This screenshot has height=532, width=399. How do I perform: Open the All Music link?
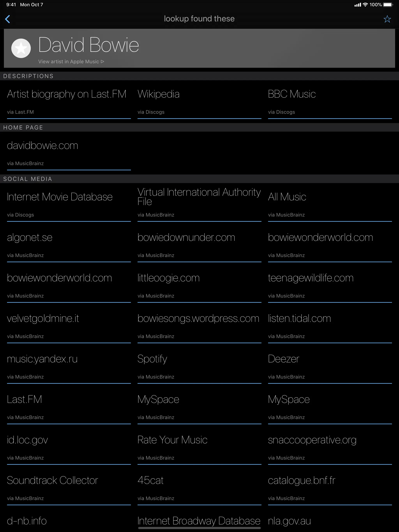pos(287,197)
